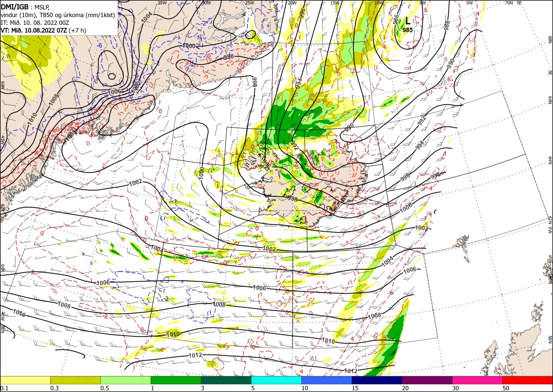This screenshot has width=553, height=392.
Task: Click the "25W" longitude label
Action: click(249, 2)
